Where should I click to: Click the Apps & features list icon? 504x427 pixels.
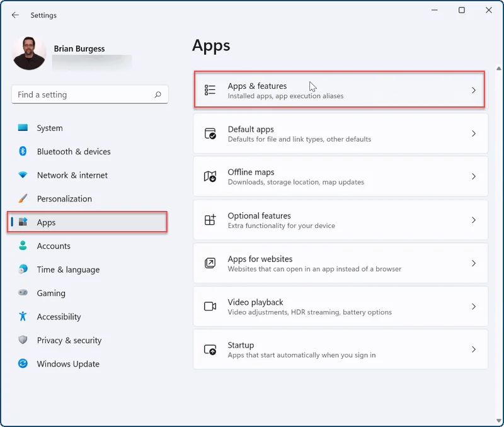point(210,90)
